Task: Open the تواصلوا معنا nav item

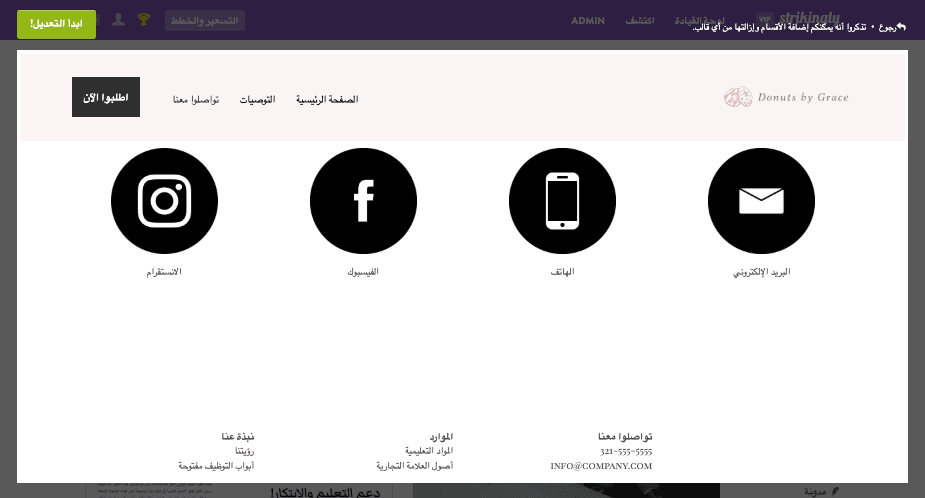Action: 196,99
